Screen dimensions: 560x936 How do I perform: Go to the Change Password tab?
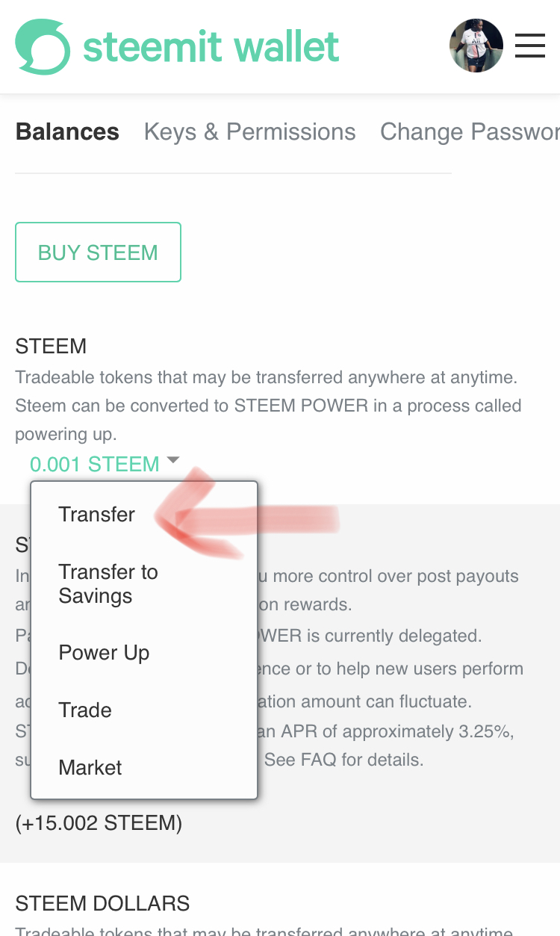(469, 132)
